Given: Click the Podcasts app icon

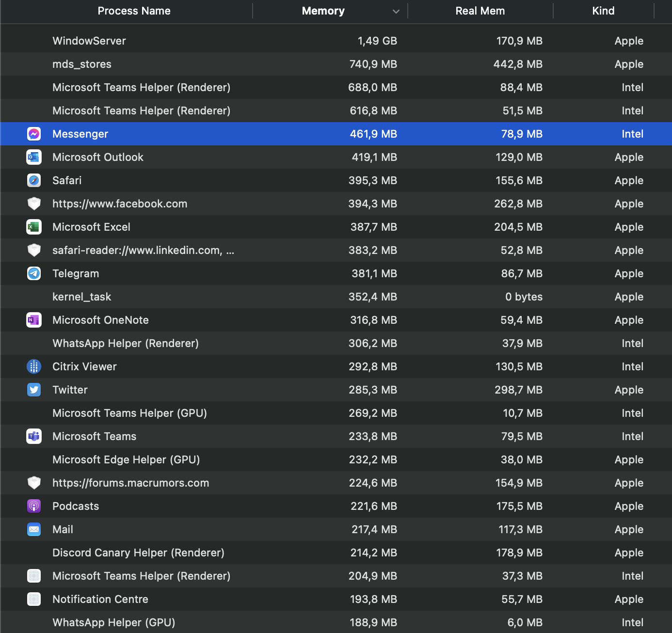Looking at the screenshot, I should coord(34,506).
